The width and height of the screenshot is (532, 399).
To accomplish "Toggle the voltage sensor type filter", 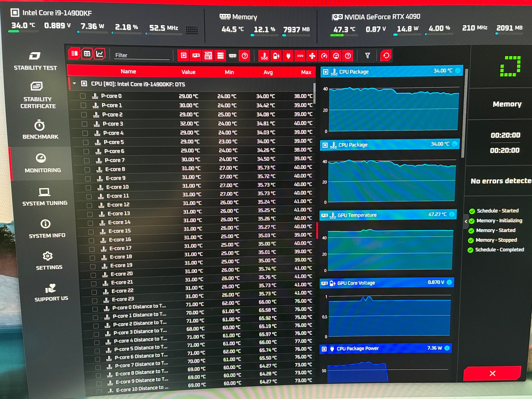I will click(x=276, y=56).
